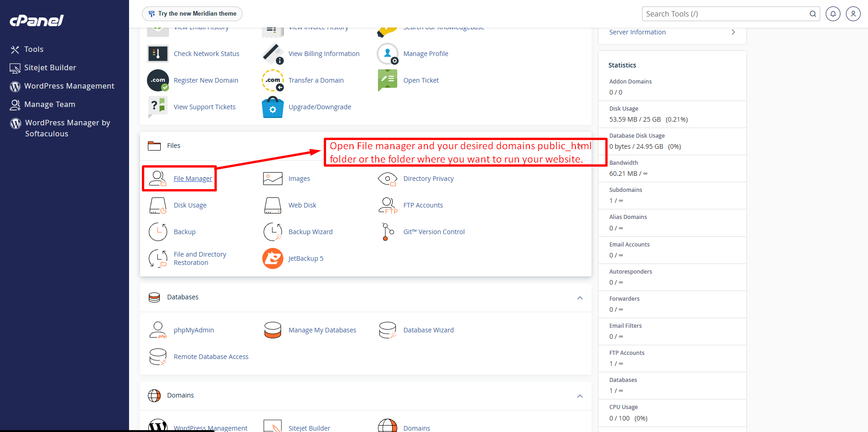Click the FTP Accounts icon
The height and width of the screenshot is (432, 868).
point(388,205)
